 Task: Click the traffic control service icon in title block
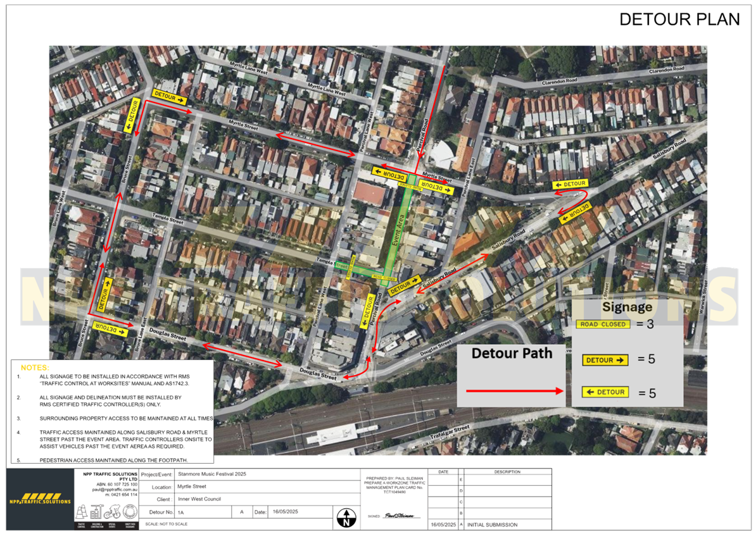pos(81,513)
